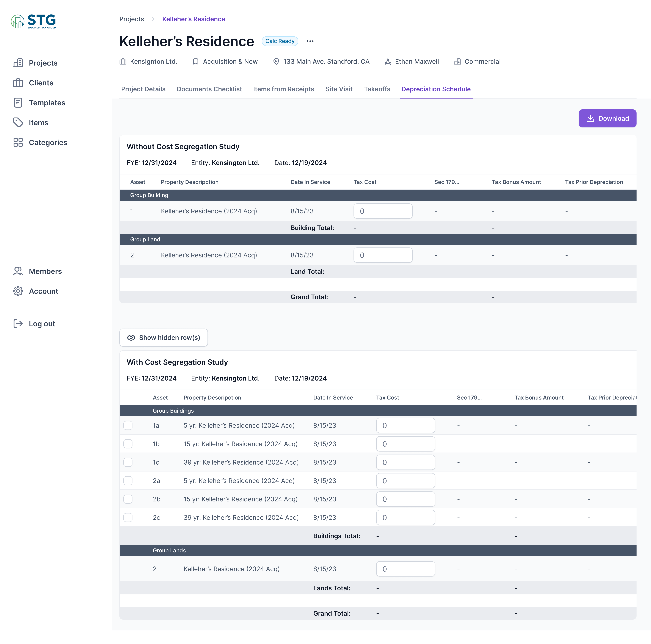The image size is (651, 644).
Task: Open Members via people icon
Action: tap(18, 271)
